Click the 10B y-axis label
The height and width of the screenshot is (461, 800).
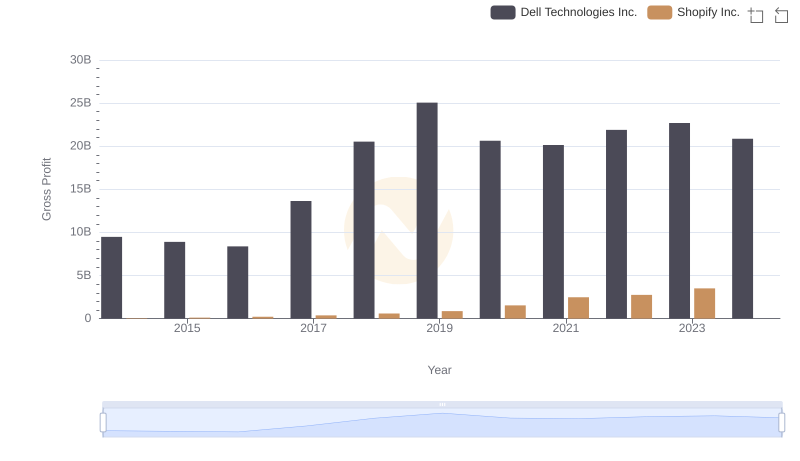[x=81, y=232]
